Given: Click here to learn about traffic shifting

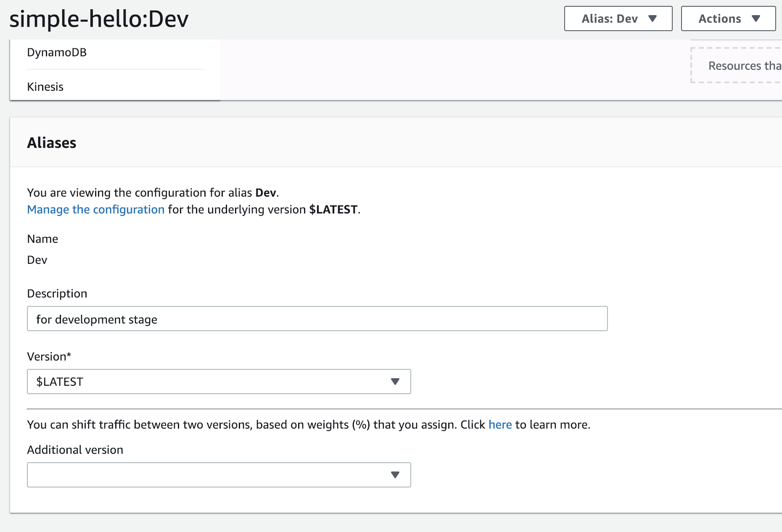Looking at the screenshot, I should point(499,425).
